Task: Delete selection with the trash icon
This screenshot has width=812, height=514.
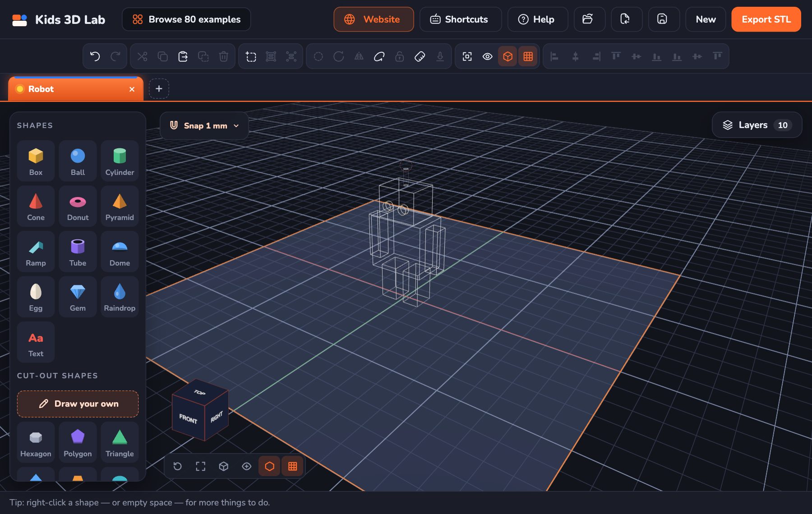Action: point(223,56)
